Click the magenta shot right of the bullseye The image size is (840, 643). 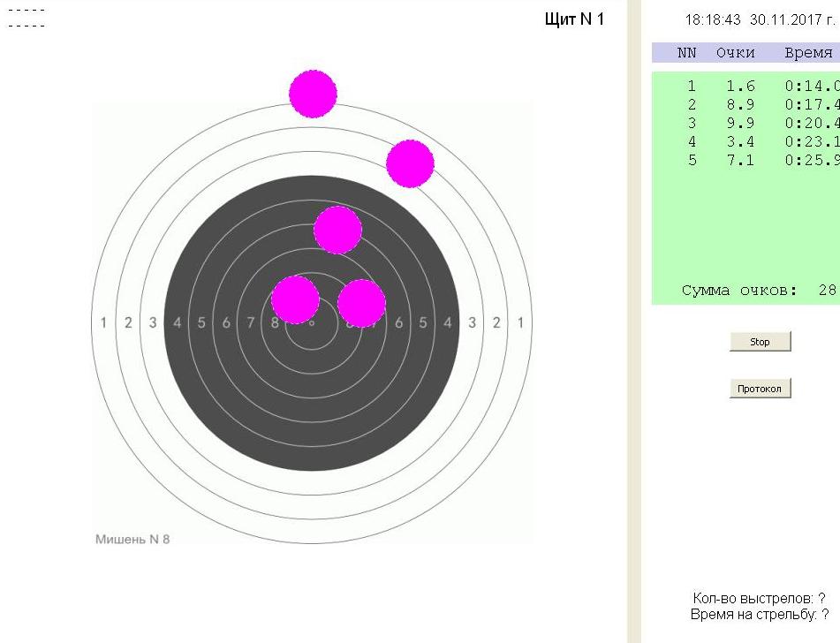point(361,303)
